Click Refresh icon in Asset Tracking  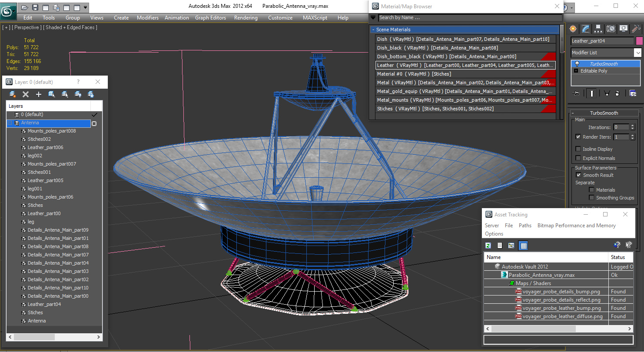(488, 246)
